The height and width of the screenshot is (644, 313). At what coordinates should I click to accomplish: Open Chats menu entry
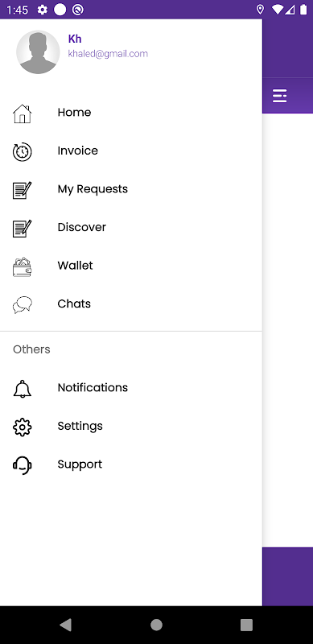[131, 303]
